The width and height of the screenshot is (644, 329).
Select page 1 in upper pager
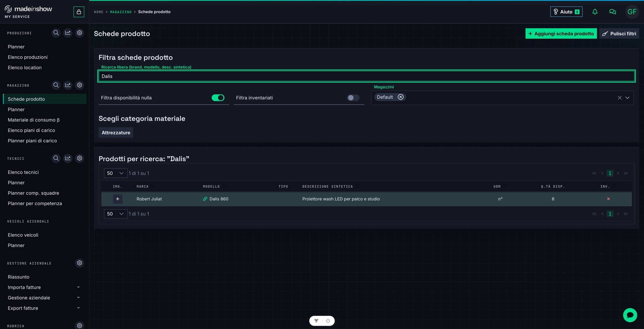click(610, 173)
